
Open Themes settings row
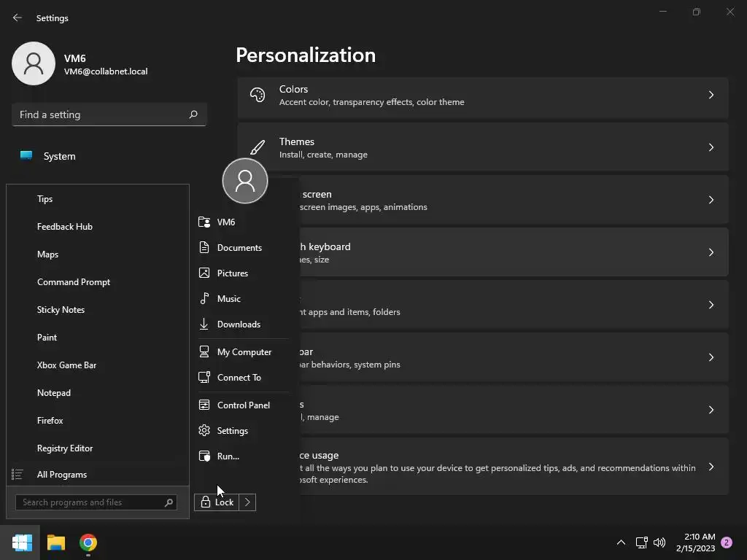[482, 148]
